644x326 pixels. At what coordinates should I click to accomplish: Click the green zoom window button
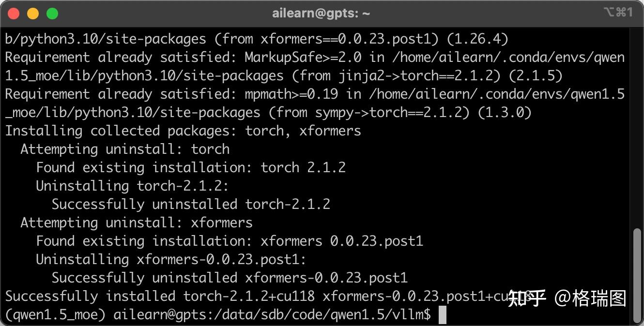(x=52, y=14)
